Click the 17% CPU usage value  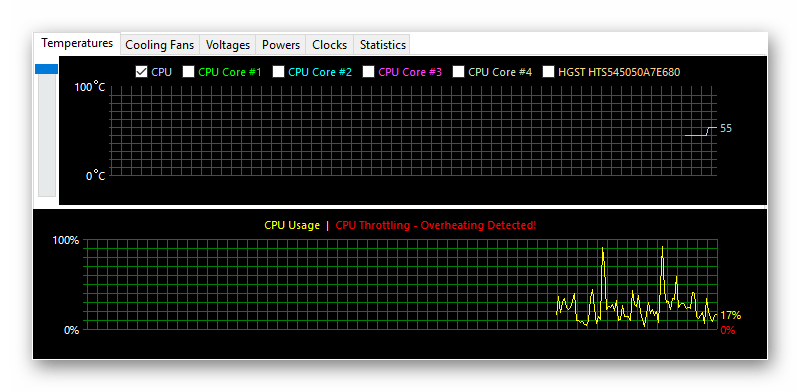(730, 315)
